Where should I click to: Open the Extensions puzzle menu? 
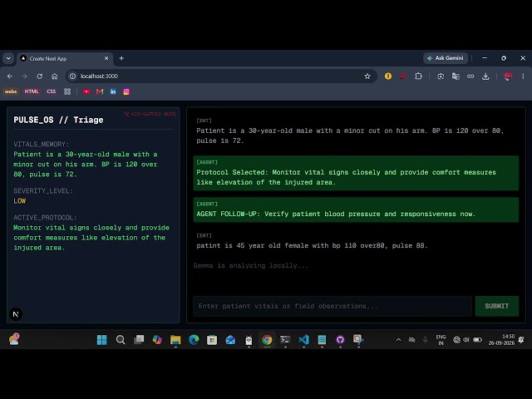(418, 76)
